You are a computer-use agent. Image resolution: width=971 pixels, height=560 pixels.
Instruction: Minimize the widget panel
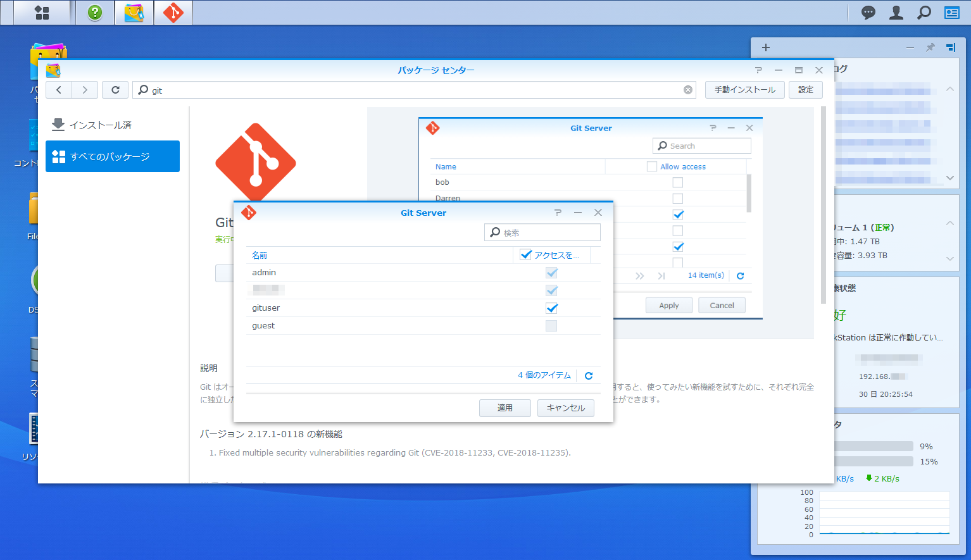point(910,47)
